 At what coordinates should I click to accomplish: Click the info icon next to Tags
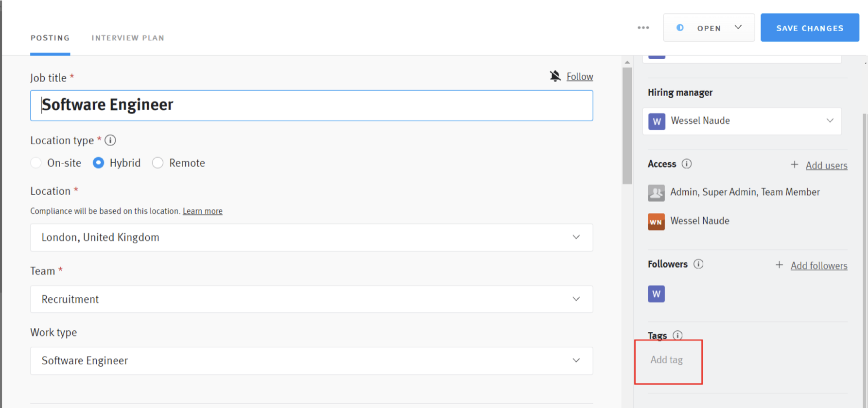677,335
